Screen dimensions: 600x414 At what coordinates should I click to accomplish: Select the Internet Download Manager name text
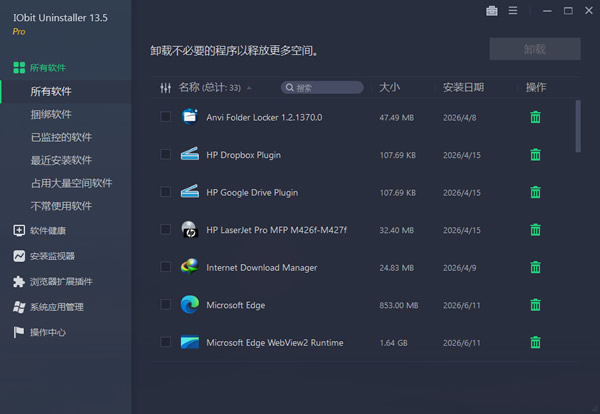coord(262,268)
